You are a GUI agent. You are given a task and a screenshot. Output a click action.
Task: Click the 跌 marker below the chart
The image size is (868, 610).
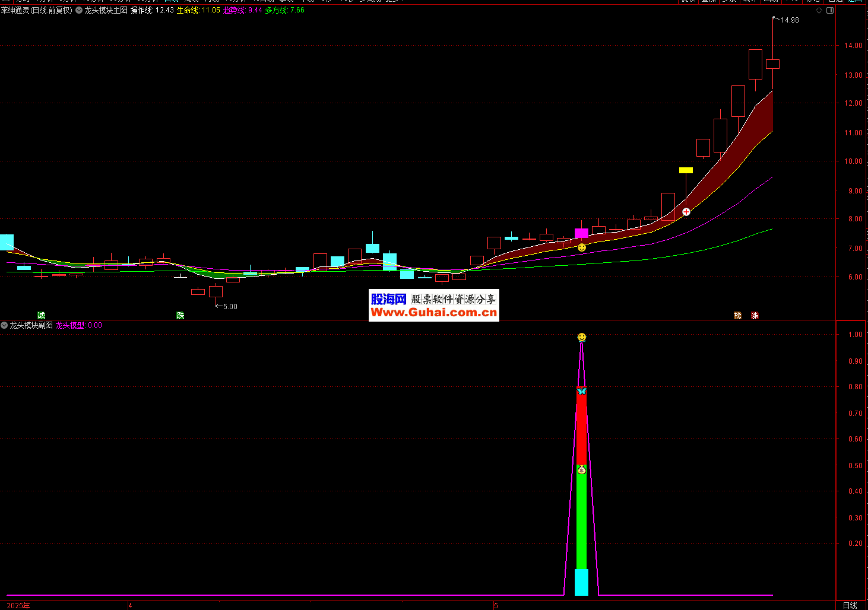(x=180, y=315)
